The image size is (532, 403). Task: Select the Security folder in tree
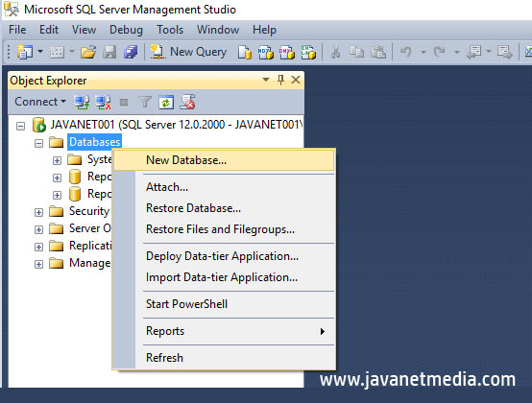pos(89,211)
